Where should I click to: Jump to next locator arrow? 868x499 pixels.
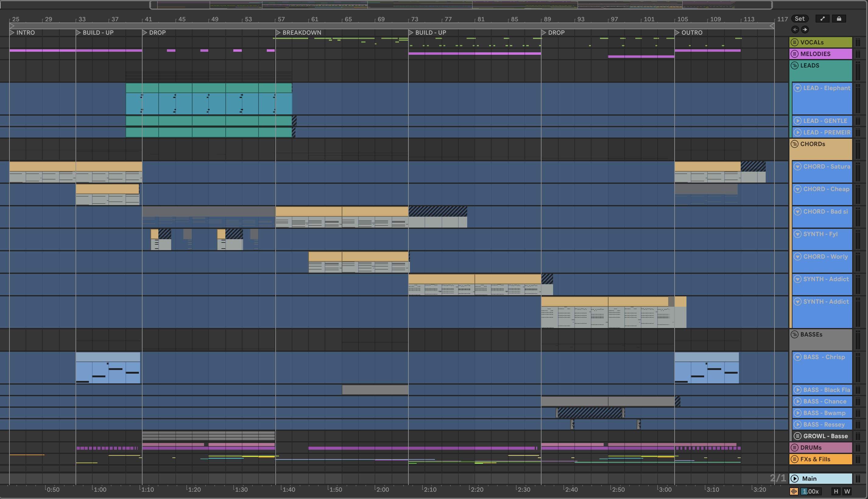[x=805, y=30]
